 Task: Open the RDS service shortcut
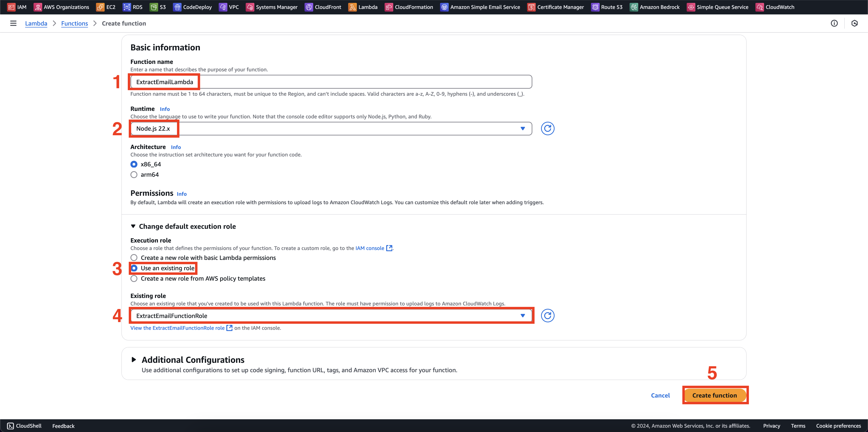[132, 7]
